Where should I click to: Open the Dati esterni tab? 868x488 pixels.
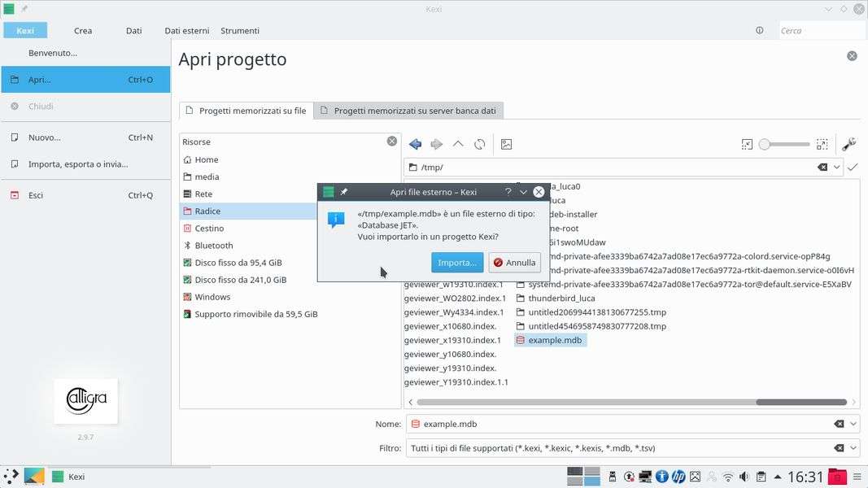186,30
